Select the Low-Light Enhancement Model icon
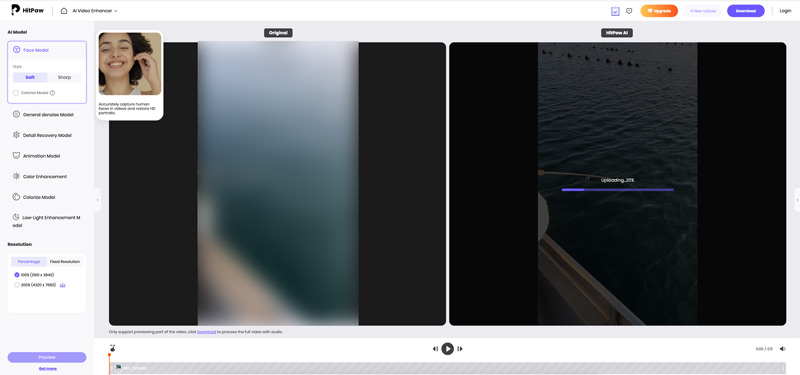Viewport: 800px width, 375px height. coord(16,217)
